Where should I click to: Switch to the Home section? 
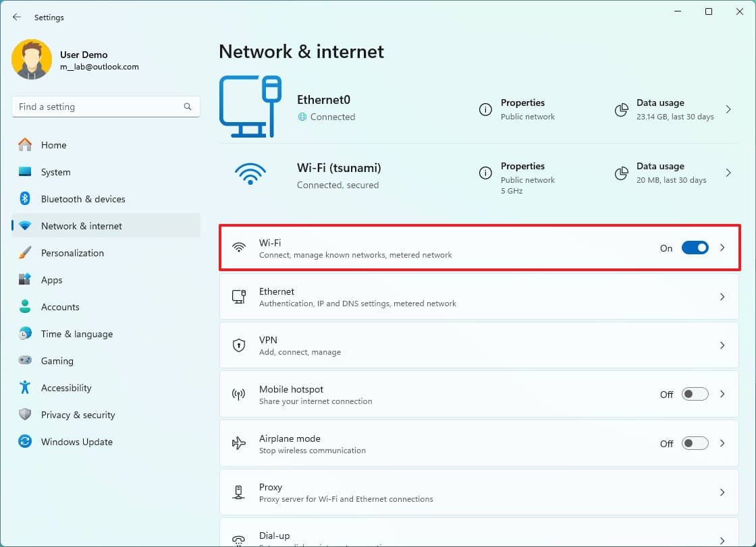[x=54, y=145]
